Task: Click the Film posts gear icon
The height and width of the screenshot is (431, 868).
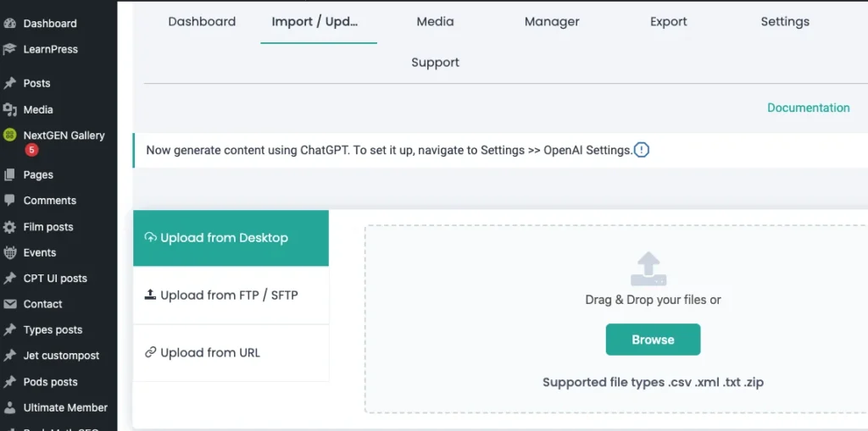Action: (10, 227)
